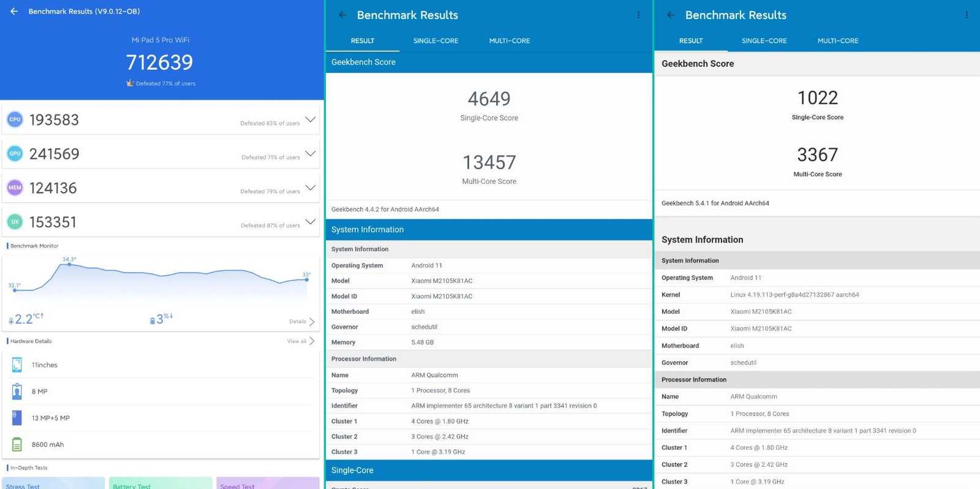980x489 pixels.
Task: Click the MEM score badge icon
Action: pos(15,188)
